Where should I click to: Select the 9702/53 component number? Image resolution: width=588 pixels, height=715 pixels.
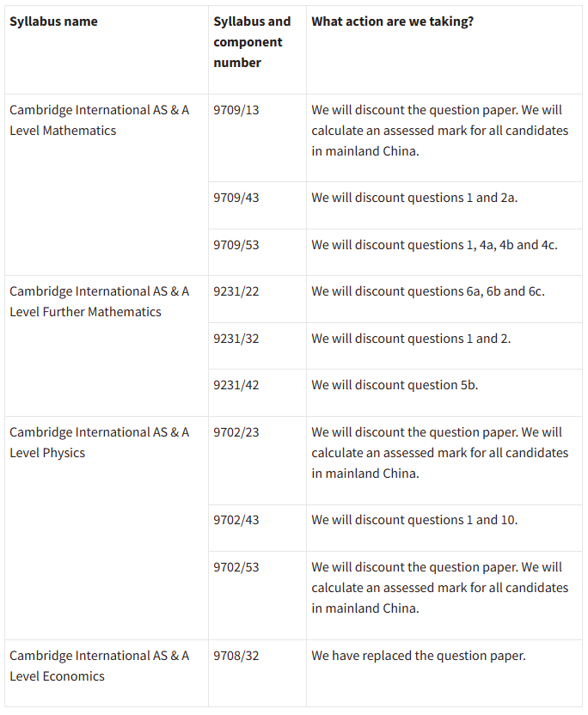236,567
